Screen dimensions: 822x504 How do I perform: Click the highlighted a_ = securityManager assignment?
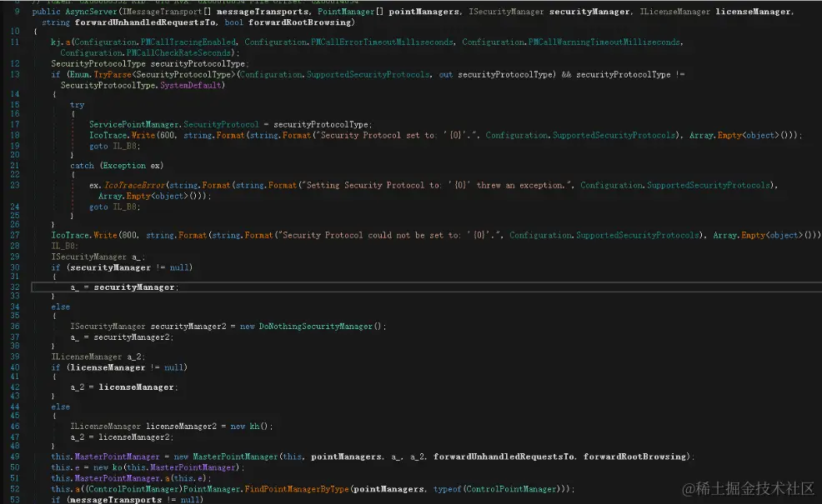[x=124, y=287]
